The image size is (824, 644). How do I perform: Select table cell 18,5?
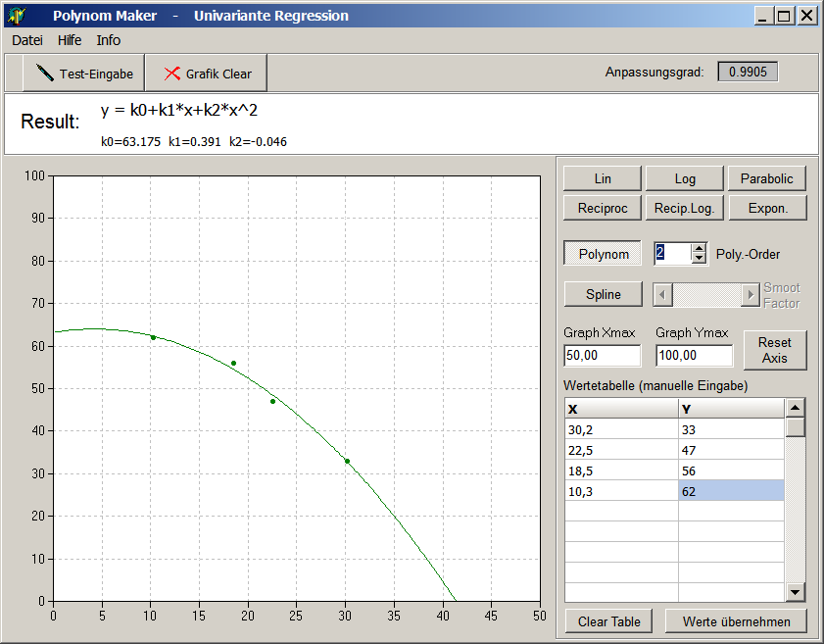pos(622,470)
